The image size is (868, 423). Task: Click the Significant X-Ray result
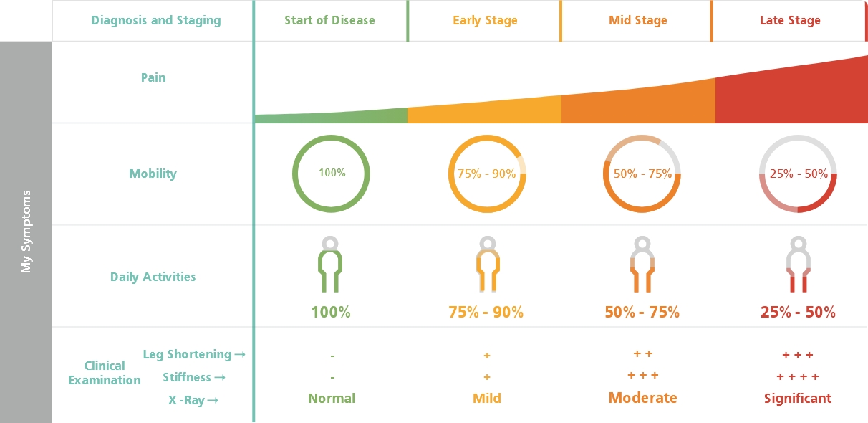tap(798, 399)
